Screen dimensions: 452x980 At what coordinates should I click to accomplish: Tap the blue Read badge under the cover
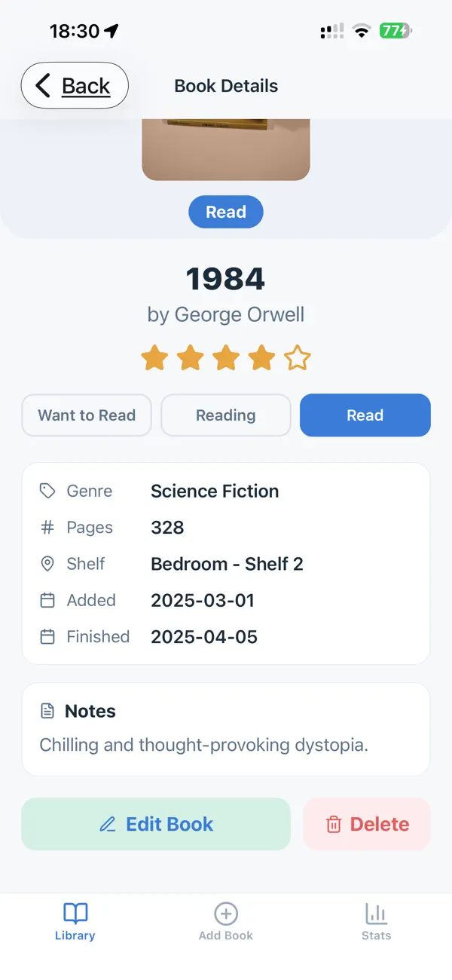point(225,212)
